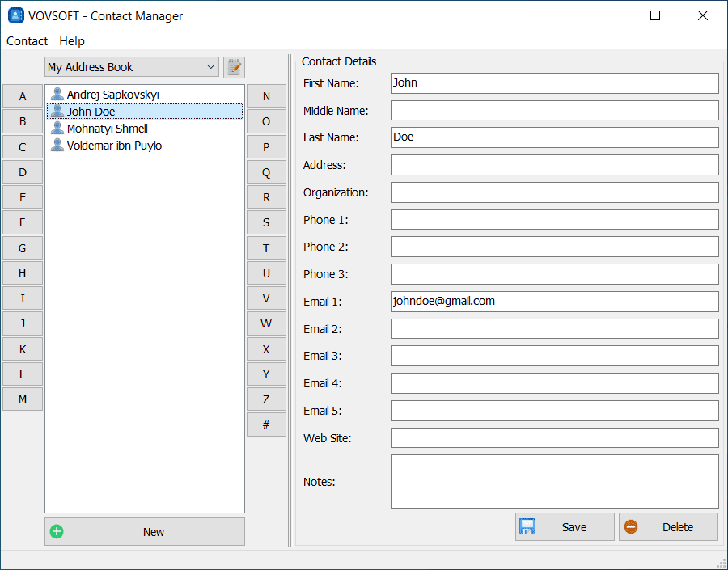Click the address book edit notepad icon
Screen dimensions: 728x570
point(234,67)
